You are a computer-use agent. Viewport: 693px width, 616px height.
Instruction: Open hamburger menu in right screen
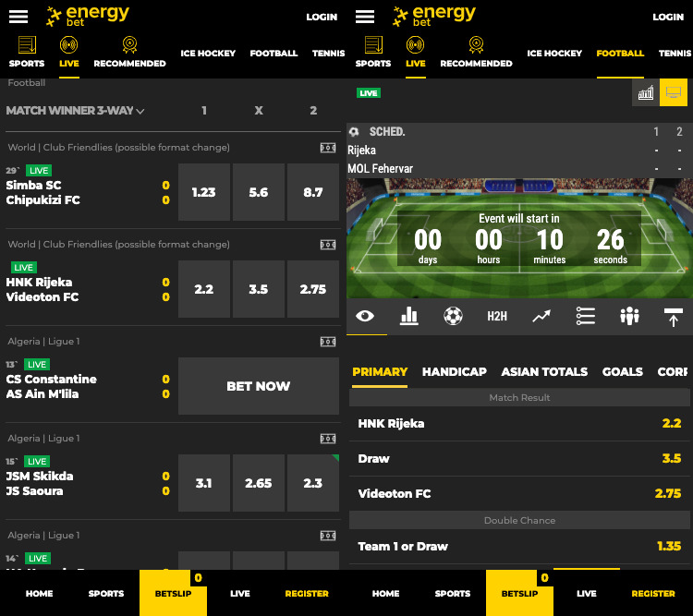[x=365, y=17]
